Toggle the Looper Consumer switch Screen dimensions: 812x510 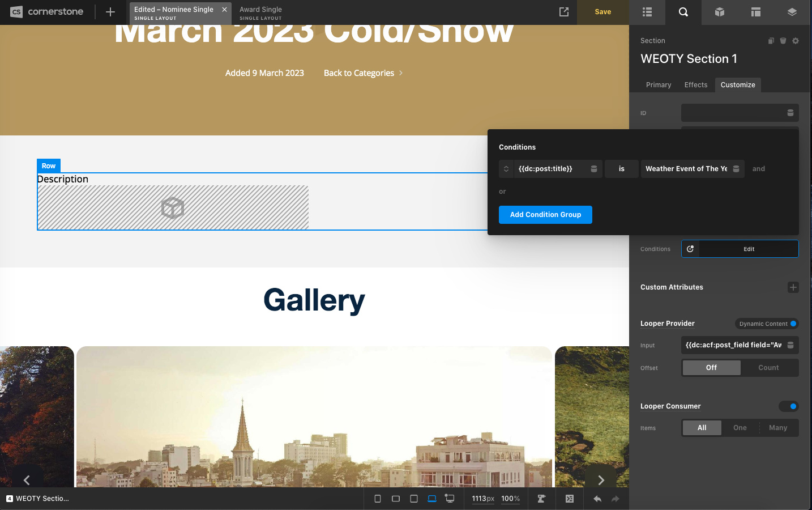click(788, 406)
